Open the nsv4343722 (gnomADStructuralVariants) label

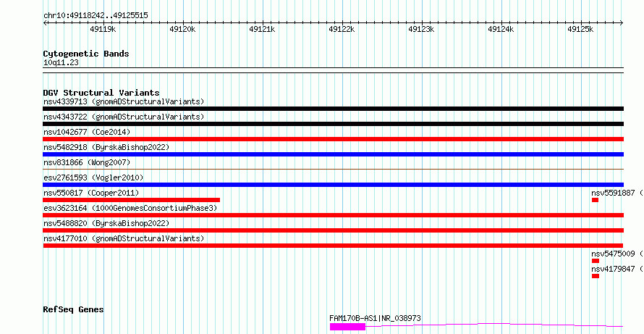pyautogui.click(x=124, y=117)
